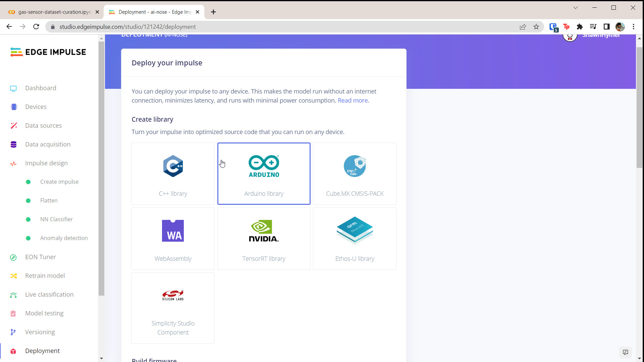Go to Model testing
This screenshot has height=362, width=644.
point(44,313)
